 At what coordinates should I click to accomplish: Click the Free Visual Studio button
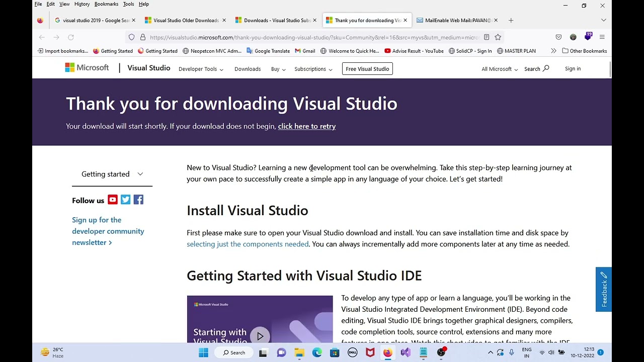[x=367, y=69]
